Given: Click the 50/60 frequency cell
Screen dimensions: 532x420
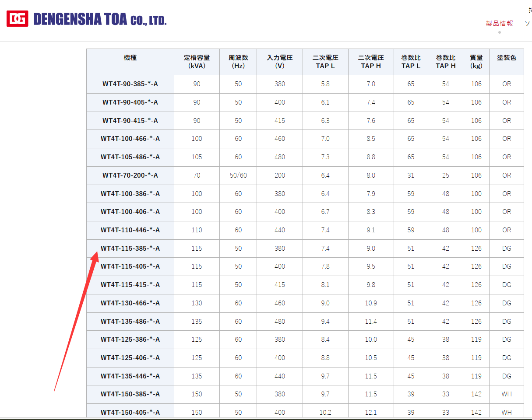Looking at the screenshot, I should tap(238, 175).
